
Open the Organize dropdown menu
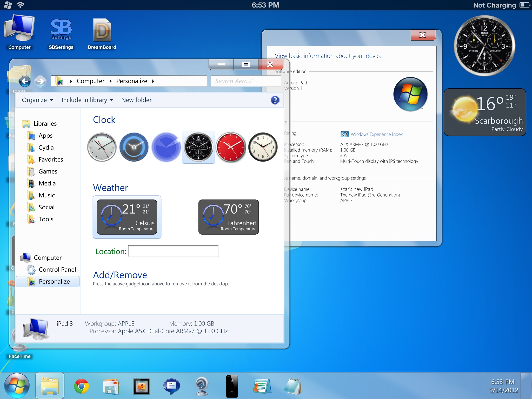tap(37, 100)
